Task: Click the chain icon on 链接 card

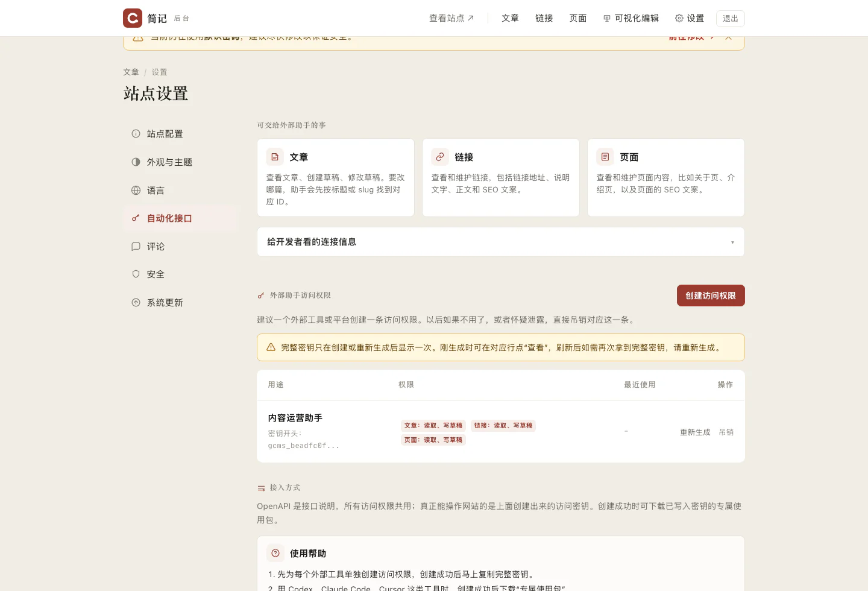Action: (440, 157)
